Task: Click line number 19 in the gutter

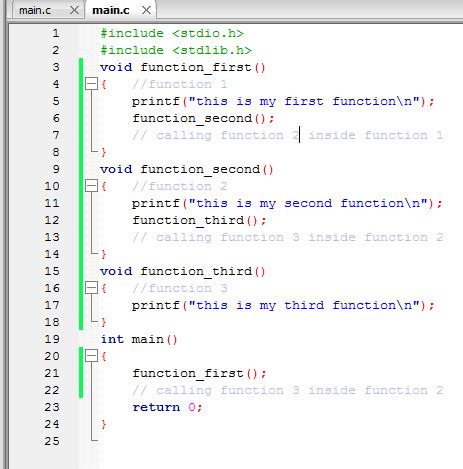Action: click(x=52, y=339)
